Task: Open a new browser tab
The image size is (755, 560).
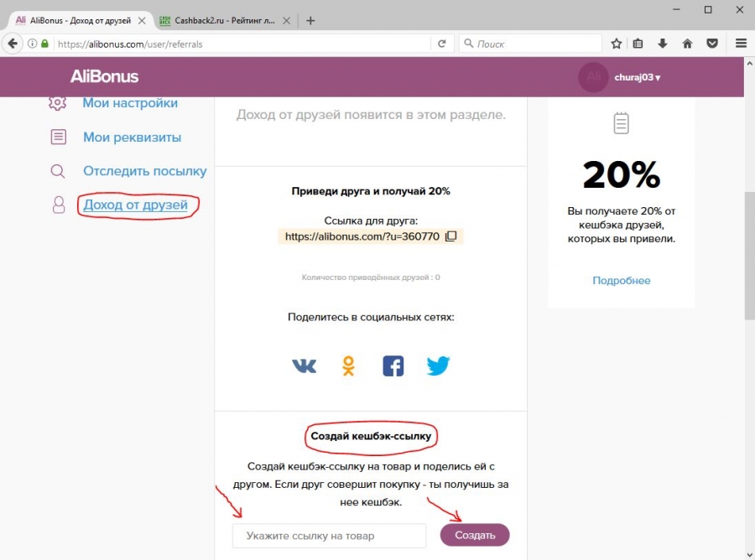Action: [310, 20]
